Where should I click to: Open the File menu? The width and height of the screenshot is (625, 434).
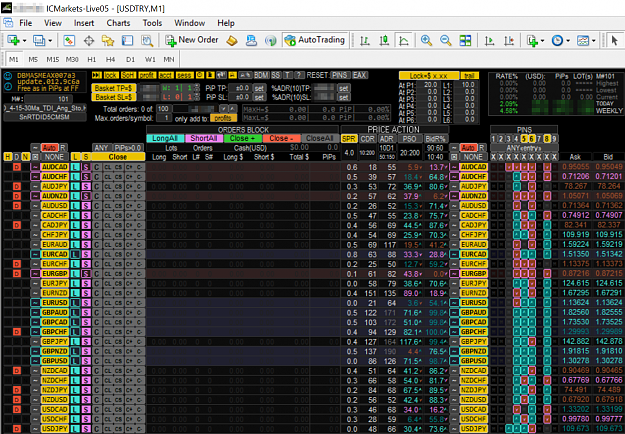click(26, 23)
